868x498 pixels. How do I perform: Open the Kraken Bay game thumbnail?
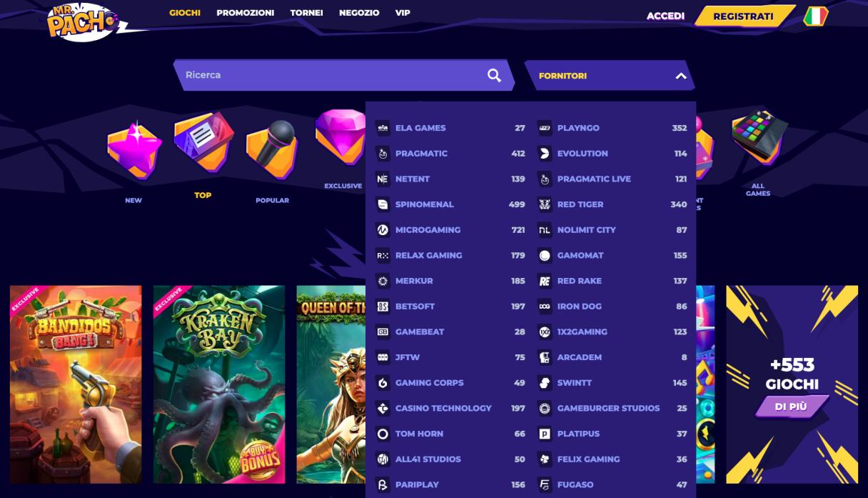pyautogui.click(x=218, y=384)
